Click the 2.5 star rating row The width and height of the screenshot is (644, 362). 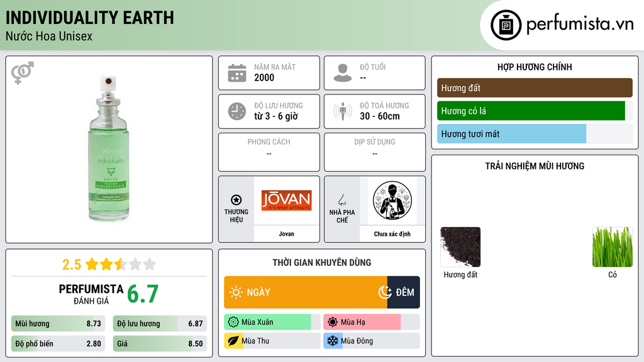109,264
